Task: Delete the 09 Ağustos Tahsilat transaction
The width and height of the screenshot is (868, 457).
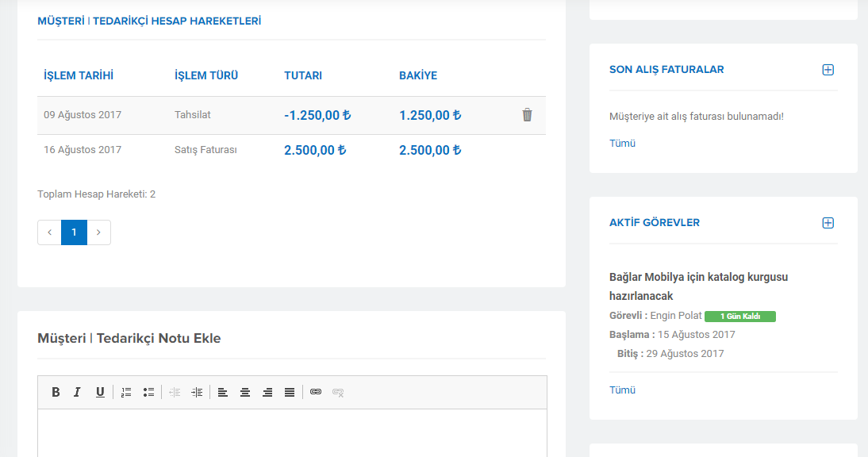Action: [527, 114]
